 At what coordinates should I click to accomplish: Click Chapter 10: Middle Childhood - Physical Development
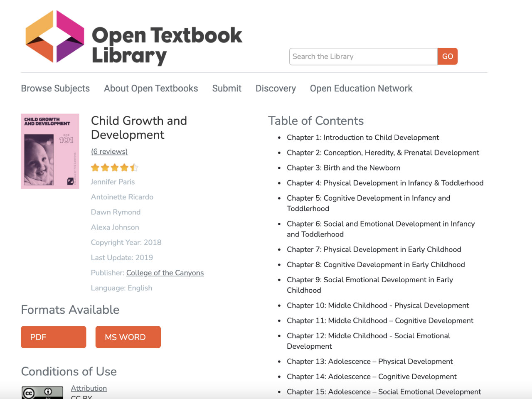pos(378,305)
